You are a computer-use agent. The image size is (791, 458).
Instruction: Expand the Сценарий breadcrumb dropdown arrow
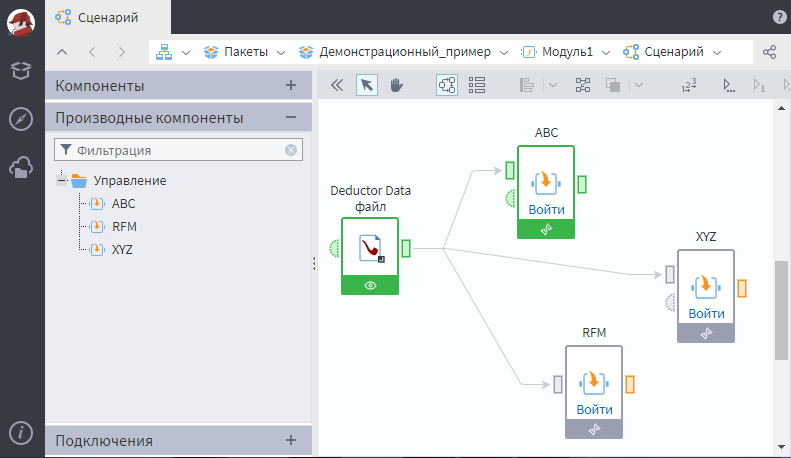pyautogui.click(x=717, y=52)
